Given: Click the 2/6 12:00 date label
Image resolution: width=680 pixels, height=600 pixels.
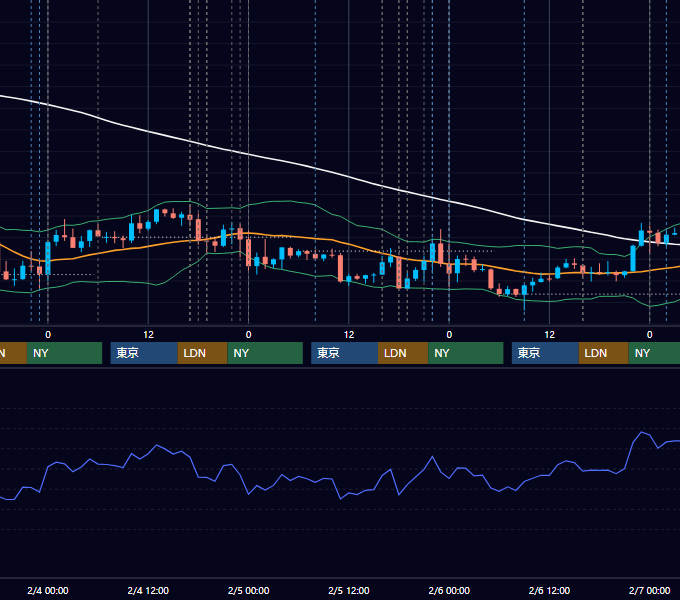Looking at the screenshot, I should [x=549, y=590].
